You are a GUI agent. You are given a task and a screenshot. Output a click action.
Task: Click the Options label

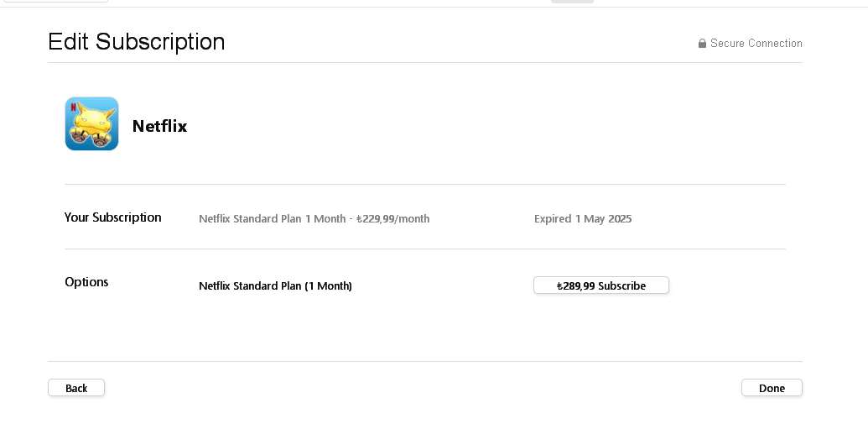click(86, 282)
